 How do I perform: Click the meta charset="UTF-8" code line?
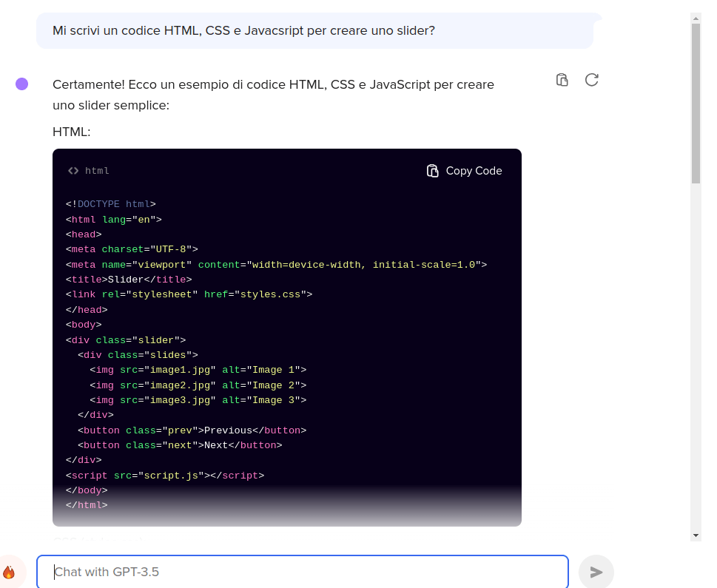(x=132, y=249)
